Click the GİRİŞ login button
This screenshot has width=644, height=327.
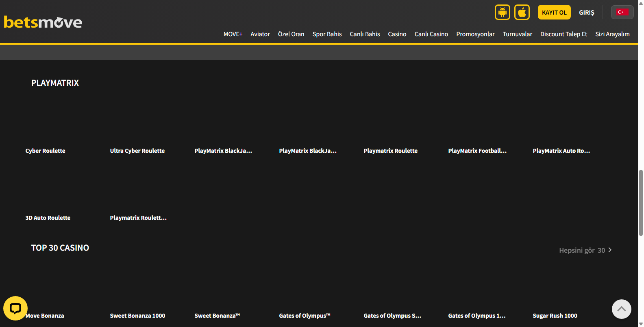[587, 13]
